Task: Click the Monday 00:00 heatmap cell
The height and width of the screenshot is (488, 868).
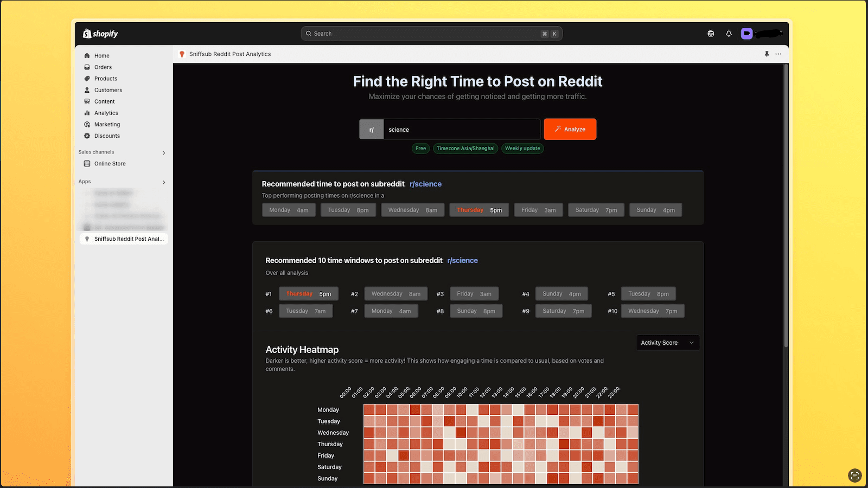Action: pyautogui.click(x=369, y=409)
